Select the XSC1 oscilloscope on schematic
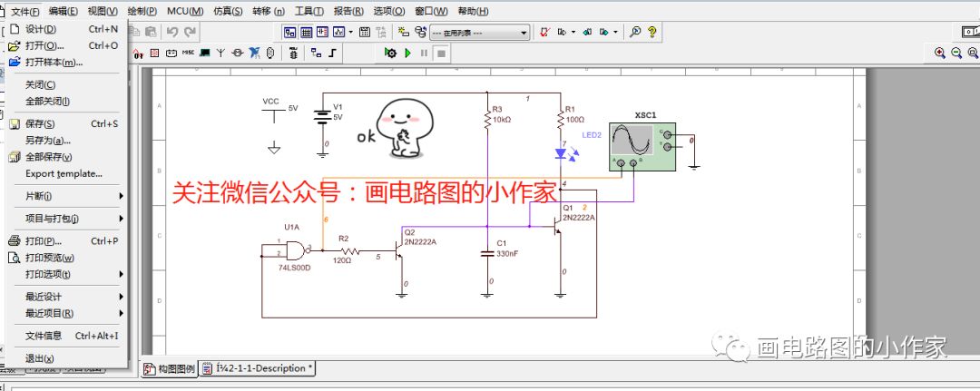Screen dimensions: 980x391 point(642,146)
